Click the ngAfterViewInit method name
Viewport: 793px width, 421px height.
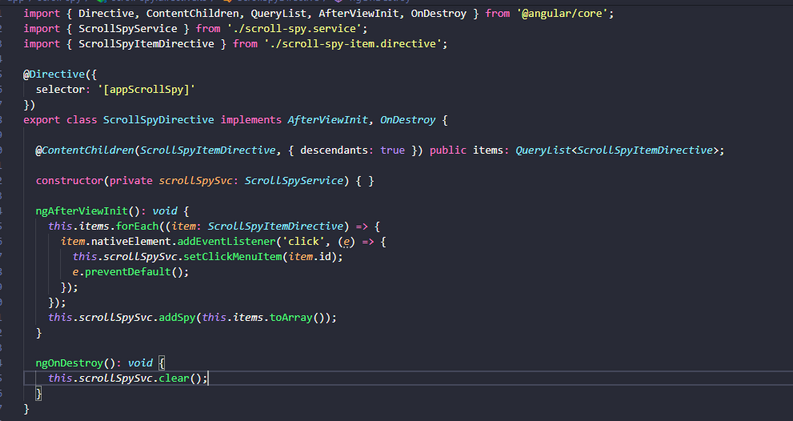coord(82,211)
